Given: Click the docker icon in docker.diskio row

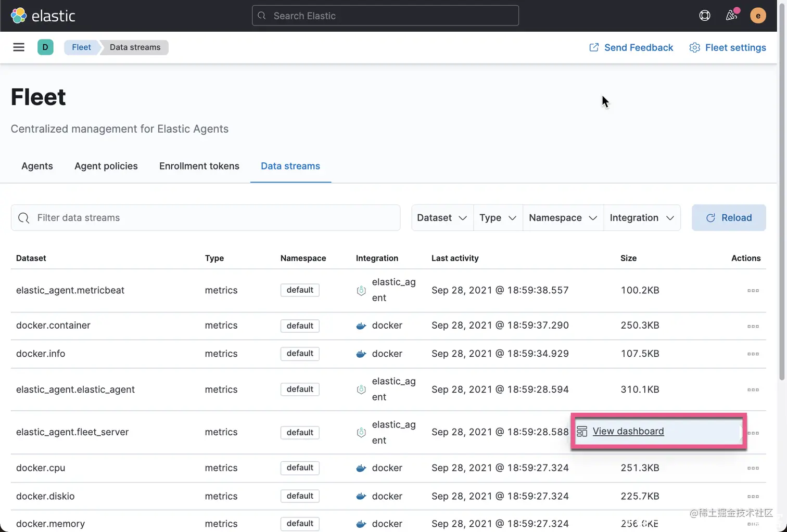Looking at the screenshot, I should (361, 496).
